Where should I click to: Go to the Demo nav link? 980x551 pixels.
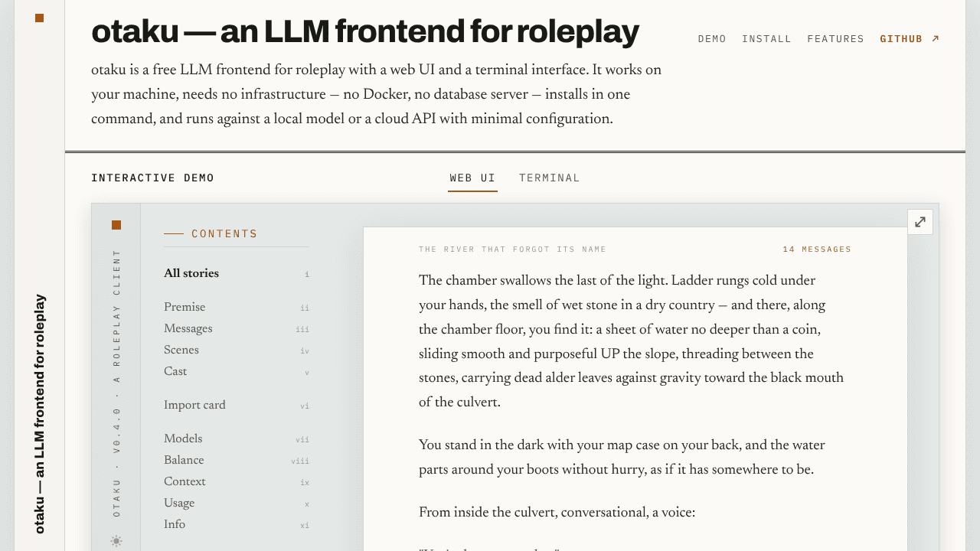712,39
